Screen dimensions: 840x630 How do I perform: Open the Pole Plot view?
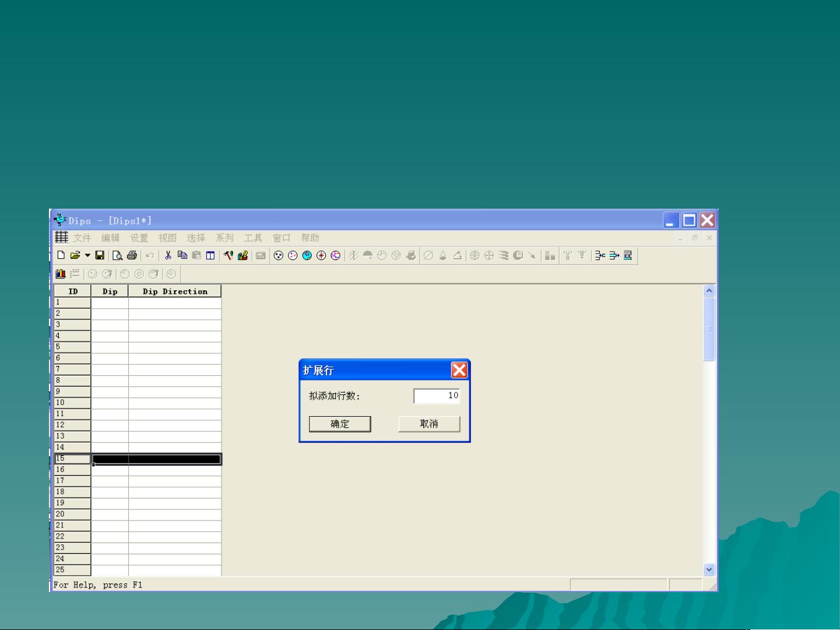[279, 255]
